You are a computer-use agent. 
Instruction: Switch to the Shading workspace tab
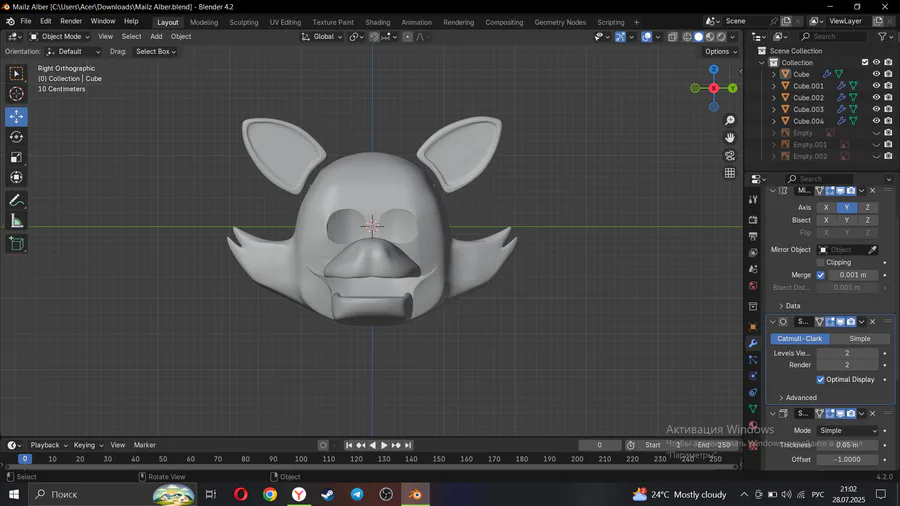[378, 22]
